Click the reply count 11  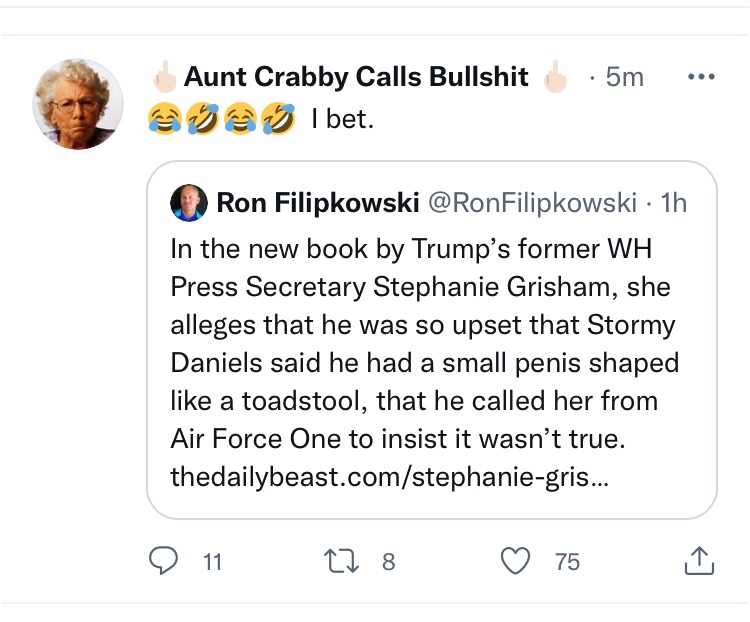point(212,563)
